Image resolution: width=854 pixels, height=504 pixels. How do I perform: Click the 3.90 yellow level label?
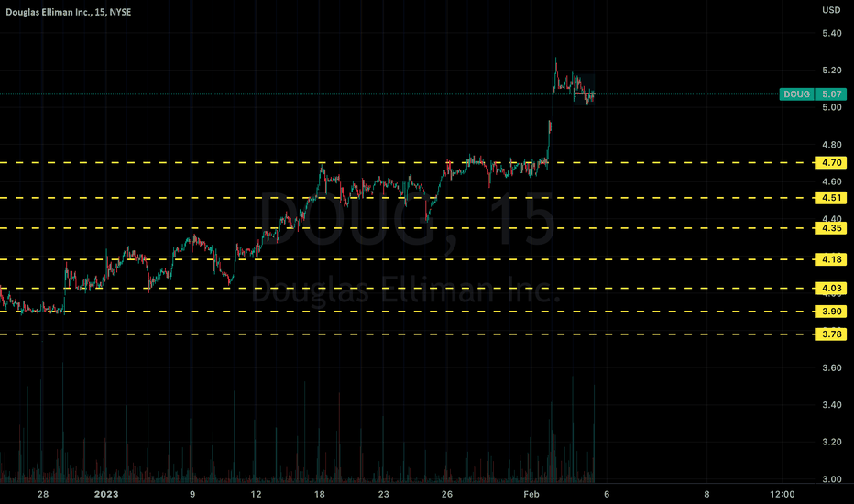tap(831, 312)
